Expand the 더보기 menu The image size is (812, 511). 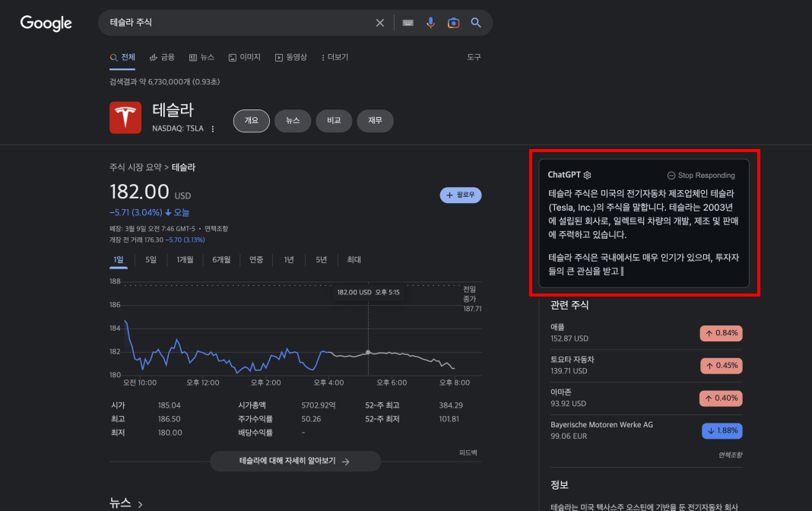pos(335,58)
